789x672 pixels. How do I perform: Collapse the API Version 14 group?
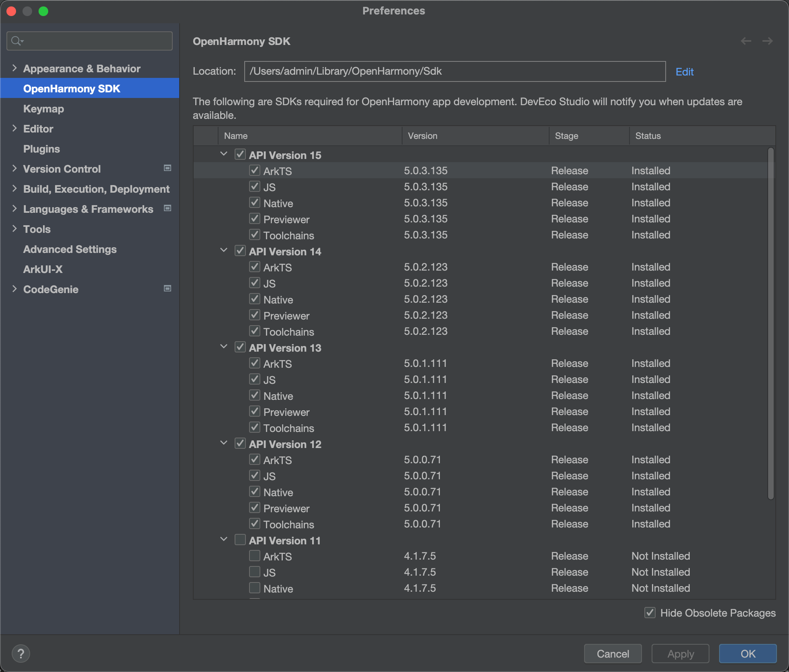click(x=224, y=250)
